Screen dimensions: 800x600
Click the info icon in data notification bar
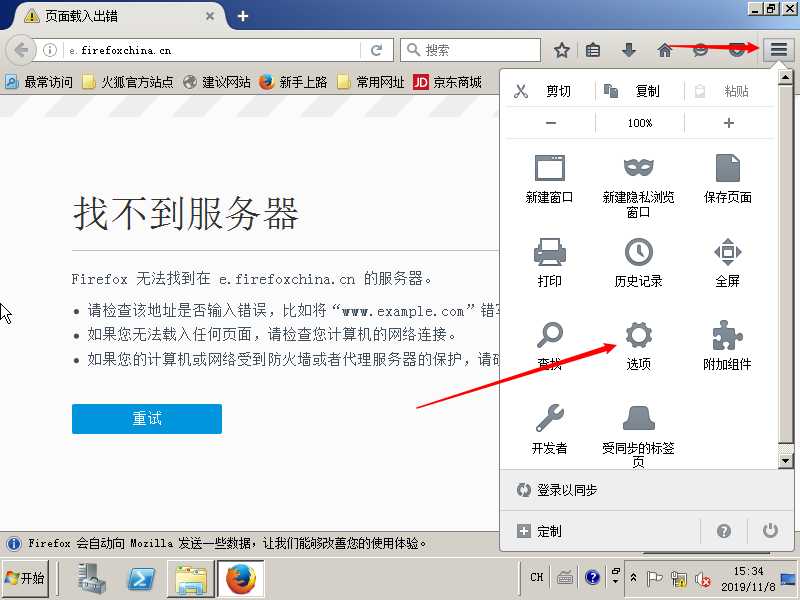tap(14, 544)
